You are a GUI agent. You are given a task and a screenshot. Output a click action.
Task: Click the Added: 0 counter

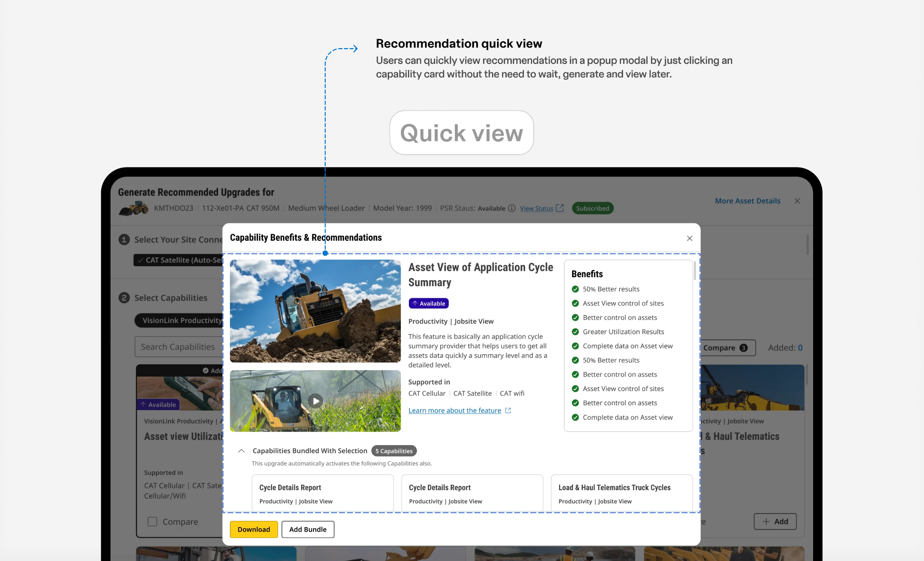(785, 348)
